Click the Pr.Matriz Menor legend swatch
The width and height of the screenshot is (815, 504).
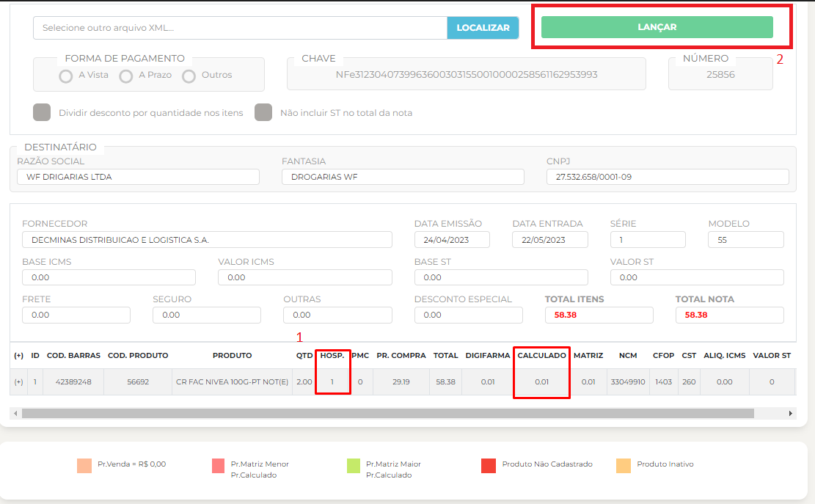[219, 466]
